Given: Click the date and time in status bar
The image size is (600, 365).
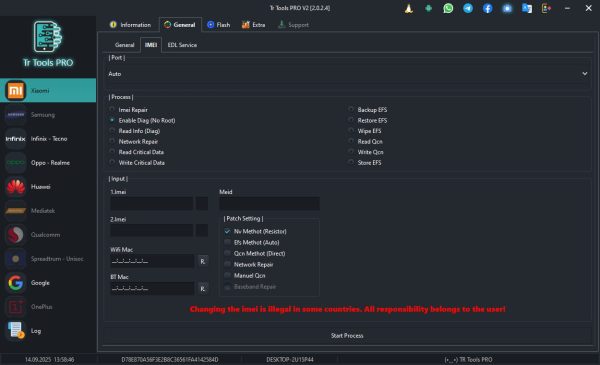Looking at the screenshot, I should [49, 359].
